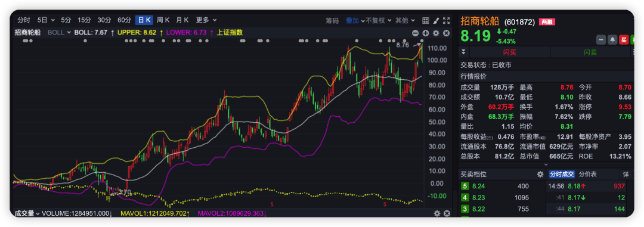Click 闪卖 quick sell button

click(x=590, y=52)
